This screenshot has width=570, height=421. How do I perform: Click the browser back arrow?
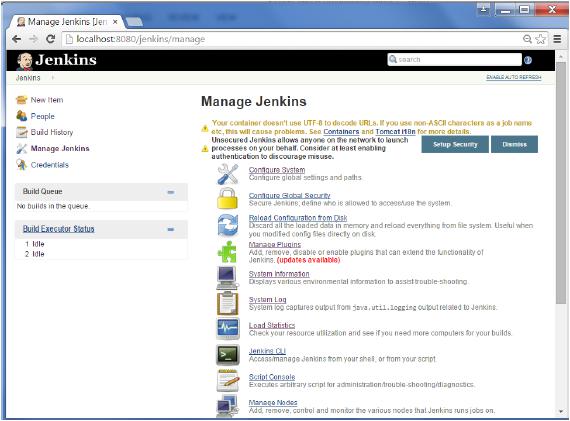point(16,39)
